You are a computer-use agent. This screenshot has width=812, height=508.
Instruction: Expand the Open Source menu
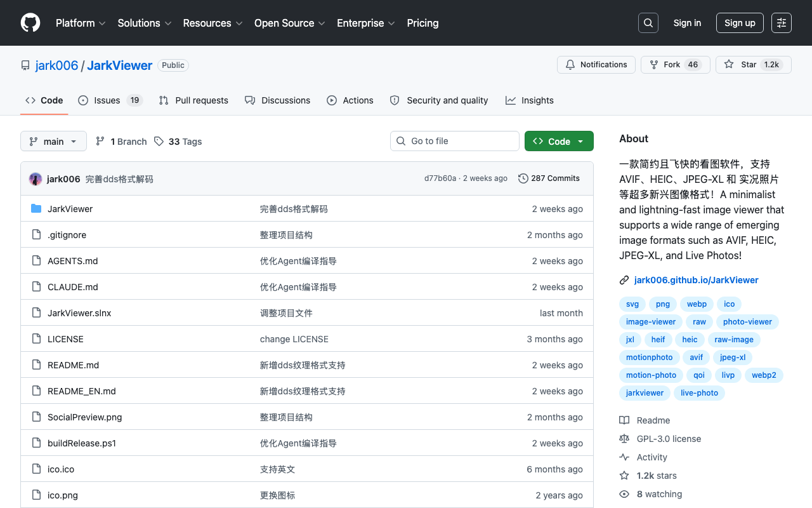[x=290, y=23]
